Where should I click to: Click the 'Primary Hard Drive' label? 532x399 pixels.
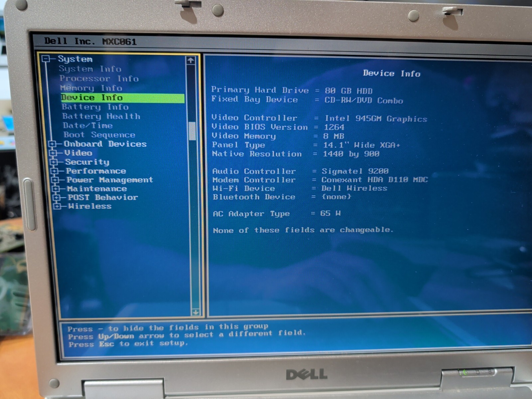click(x=260, y=90)
